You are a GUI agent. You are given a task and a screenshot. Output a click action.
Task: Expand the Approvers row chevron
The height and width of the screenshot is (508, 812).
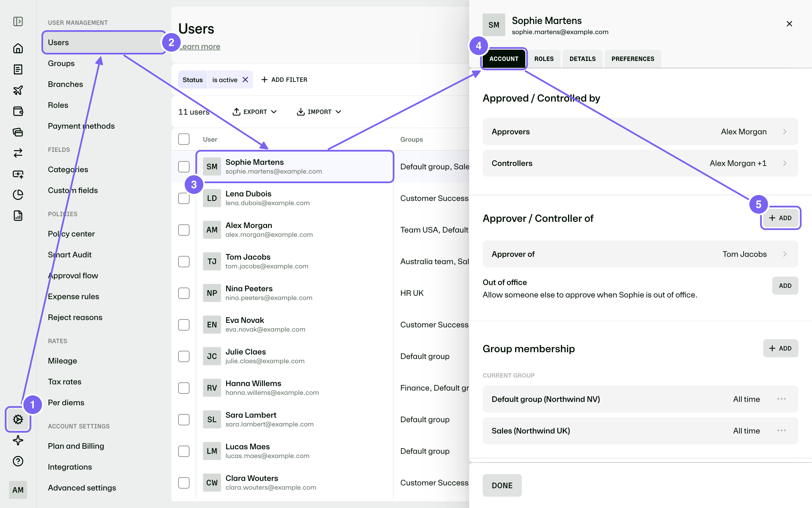(784, 132)
